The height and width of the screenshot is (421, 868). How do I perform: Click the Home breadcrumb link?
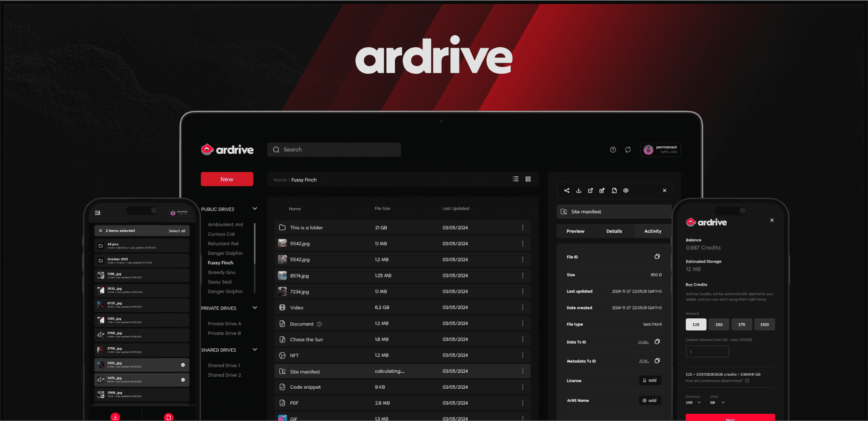280,180
